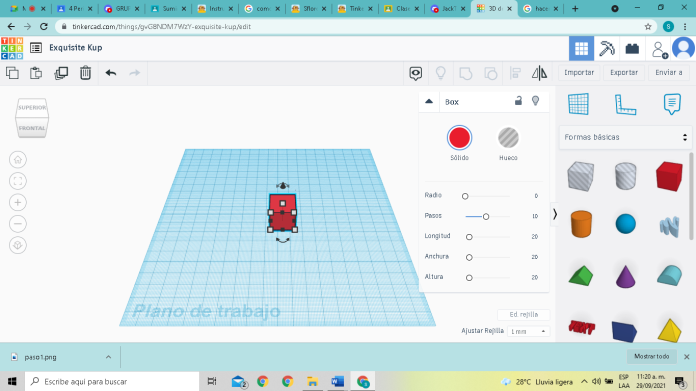This screenshot has height=391, width=696.
Task: Switch to orthographic view
Action: [18, 245]
